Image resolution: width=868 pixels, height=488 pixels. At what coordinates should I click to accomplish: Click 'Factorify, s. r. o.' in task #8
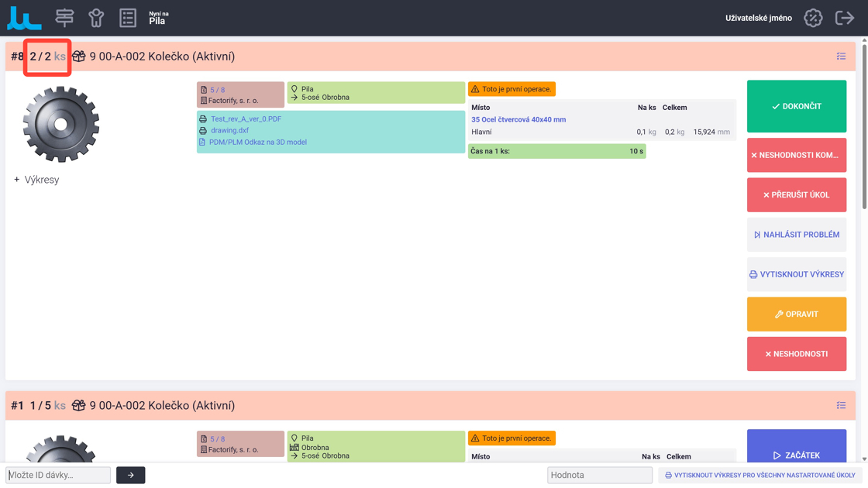pos(233,101)
